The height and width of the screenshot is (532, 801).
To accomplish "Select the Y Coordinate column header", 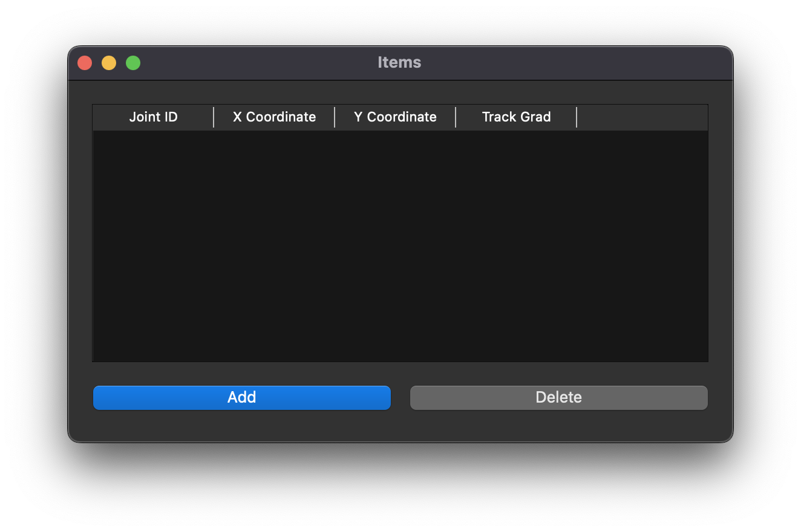I will pos(395,117).
